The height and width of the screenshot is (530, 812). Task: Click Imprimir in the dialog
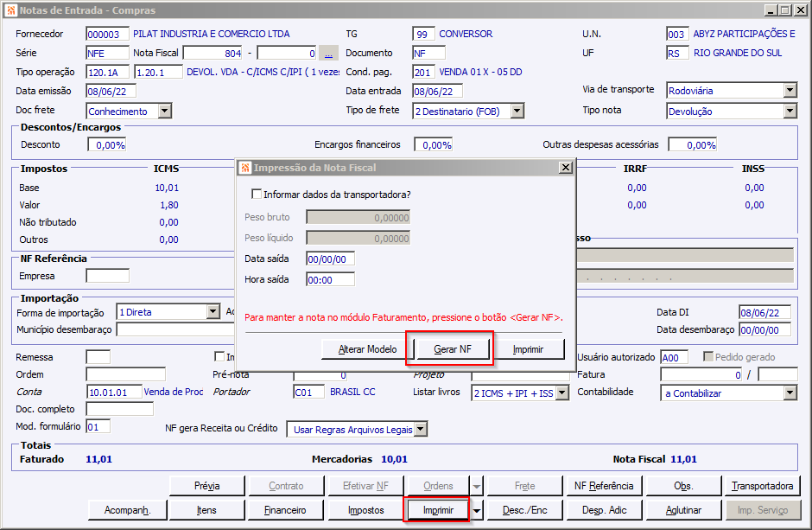[528, 349]
